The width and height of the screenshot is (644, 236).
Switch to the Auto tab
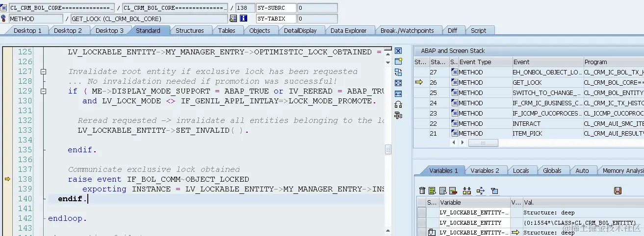point(582,170)
